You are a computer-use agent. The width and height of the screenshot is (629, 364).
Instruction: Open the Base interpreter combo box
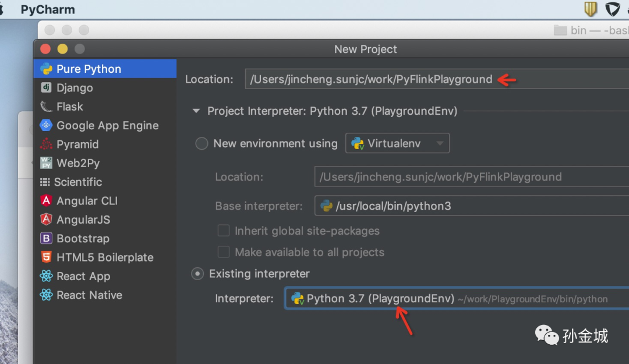(x=472, y=206)
